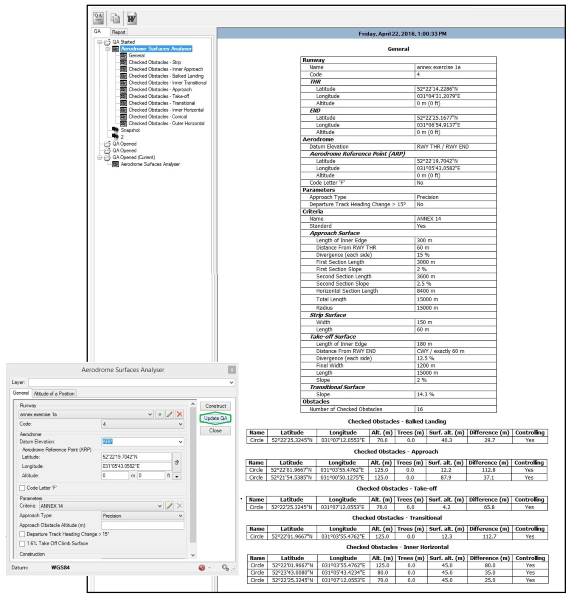
Task: Collapse the QA Started tree node
Action: pos(100,42)
